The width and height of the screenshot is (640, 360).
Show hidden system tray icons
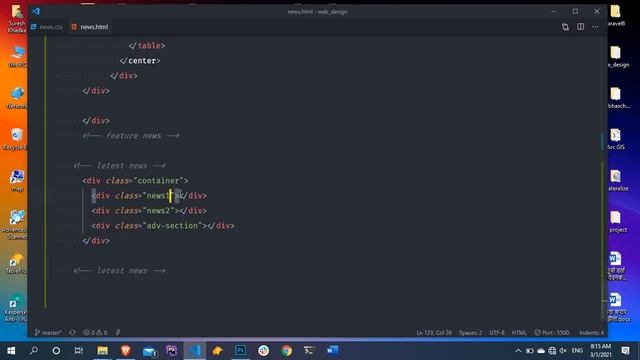pyautogui.click(x=518, y=351)
